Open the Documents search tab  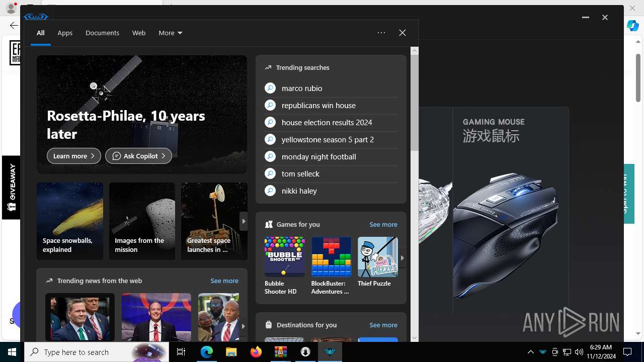102,33
